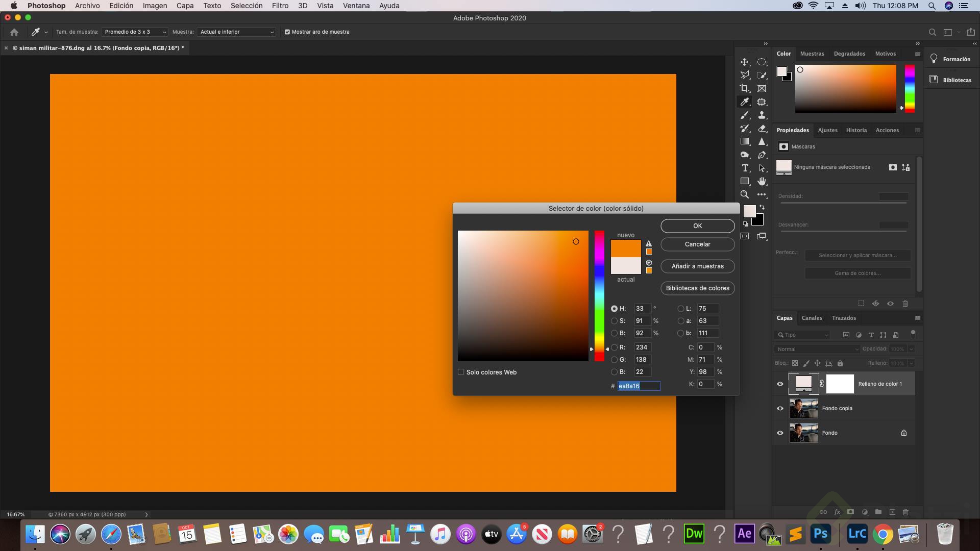
Task: Hide the Fondo copia layer
Action: tap(780, 408)
